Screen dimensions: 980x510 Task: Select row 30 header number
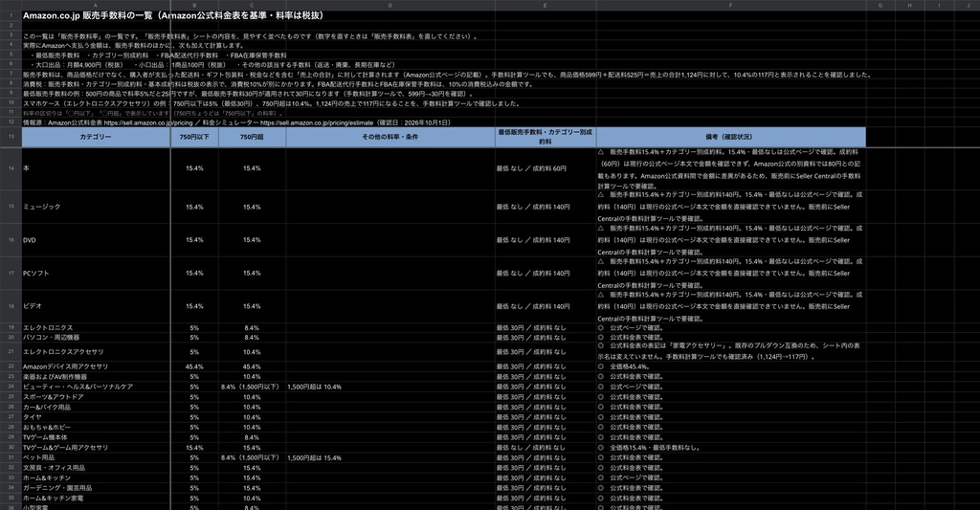(x=11, y=448)
